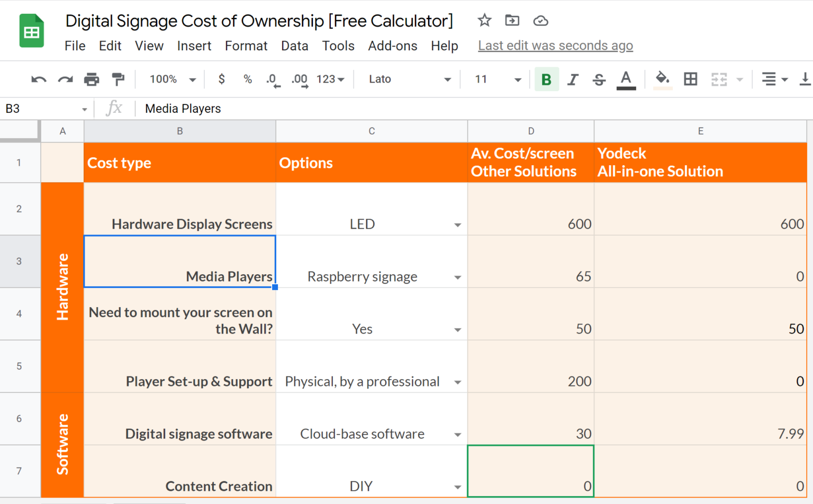Open the Media Players options dropdown

click(x=458, y=276)
